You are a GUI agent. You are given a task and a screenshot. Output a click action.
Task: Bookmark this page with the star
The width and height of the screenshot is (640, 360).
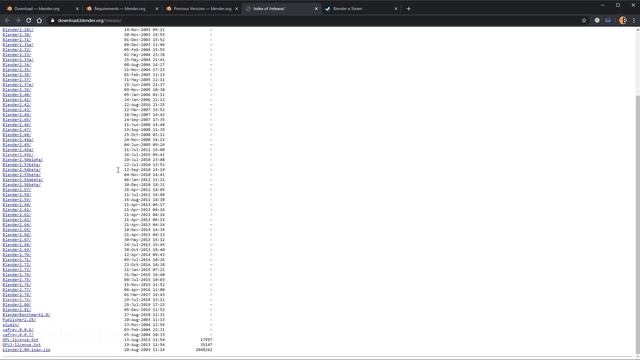click(584, 20)
